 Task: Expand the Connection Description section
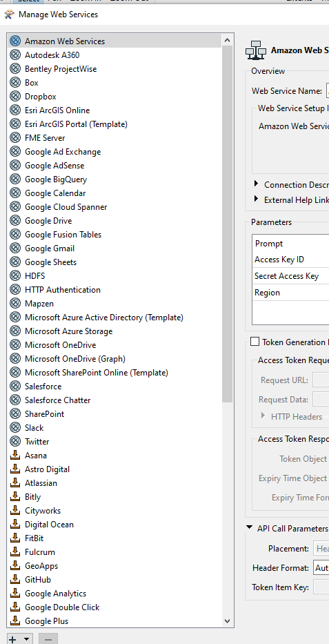pyautogui.click(x=257, y=183)
